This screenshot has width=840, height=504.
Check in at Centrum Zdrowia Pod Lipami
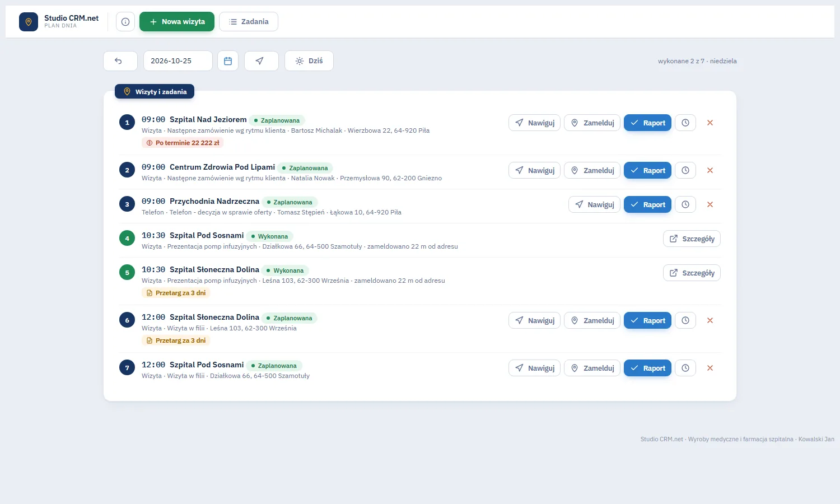coord(592,170)
